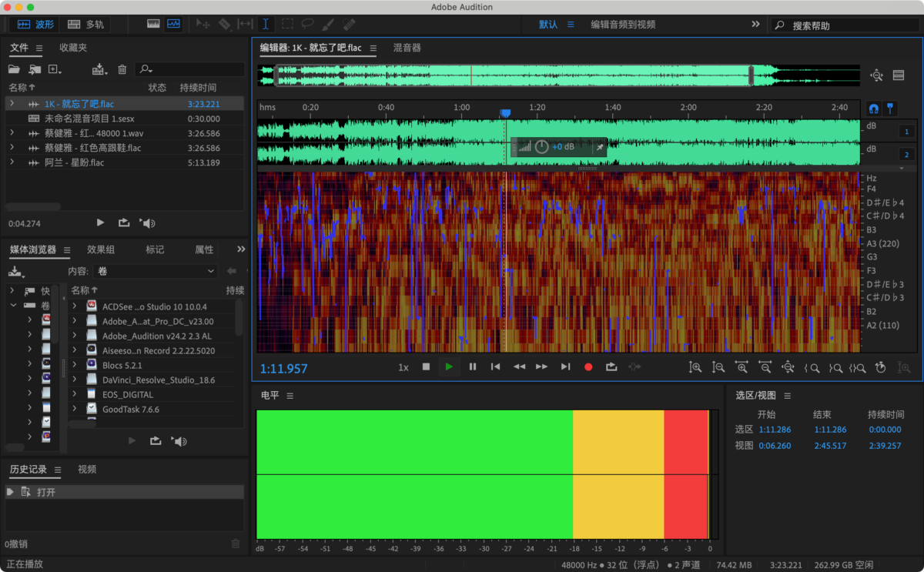
Task: Switch to 标记 tab
Action: [x=155, y=249]
